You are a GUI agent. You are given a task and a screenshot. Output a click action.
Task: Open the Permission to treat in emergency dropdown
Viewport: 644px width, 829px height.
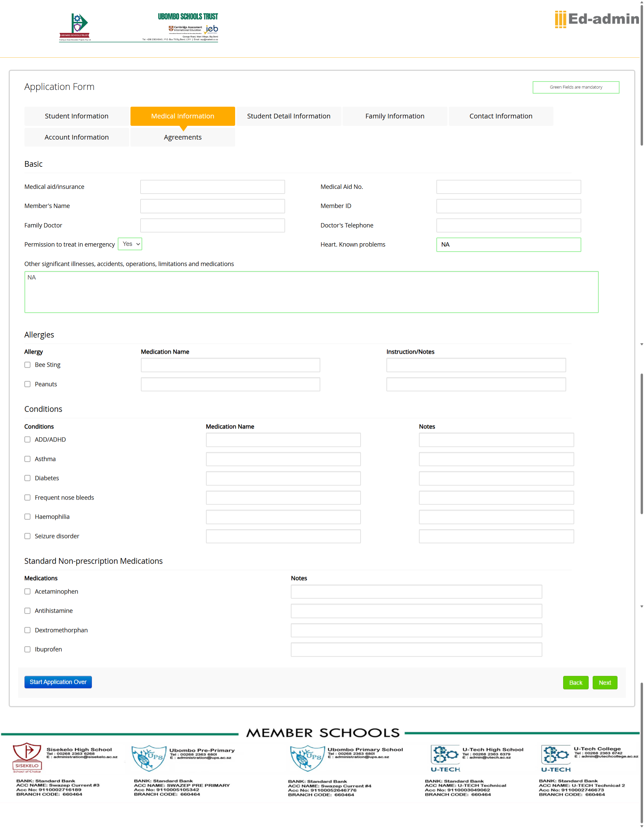coord(130,244)
